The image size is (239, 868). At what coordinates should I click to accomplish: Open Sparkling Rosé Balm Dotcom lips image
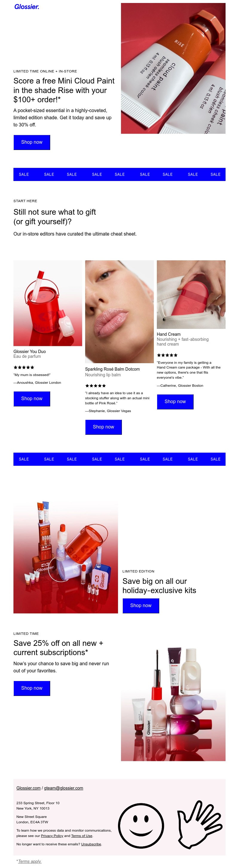[x=119, y=312]
